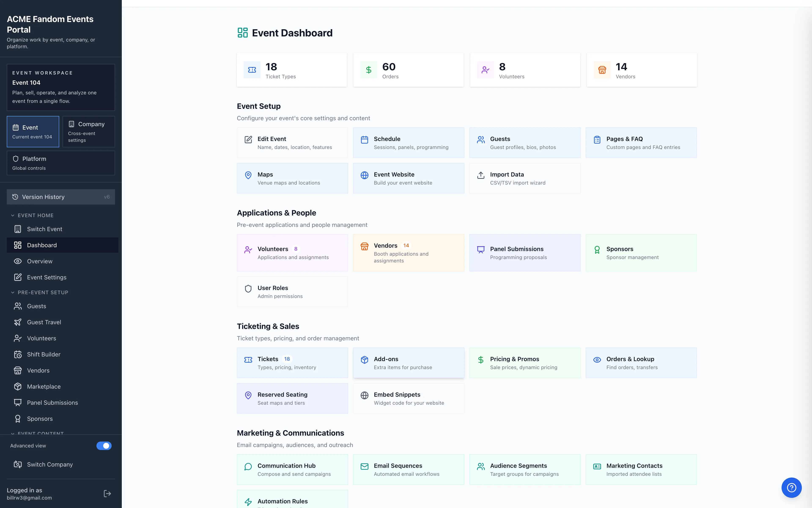This screenshot has width=812, height=508.
Task: Click the contact card icon on Marketing Contacts
Action: pyautogui.click(x=597, y=467)
